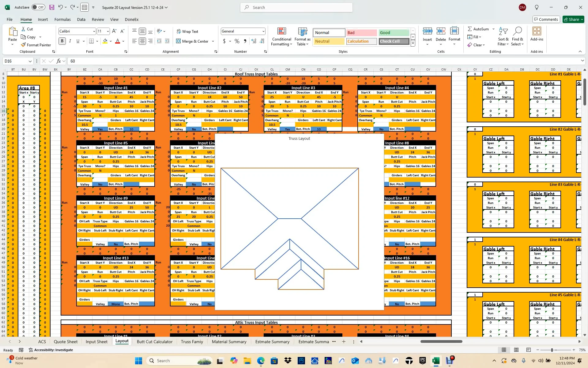Viewport: 588px width, 368px height.
Task: Expand the Calibri font name dropdown
Action: tap(94, 31)
